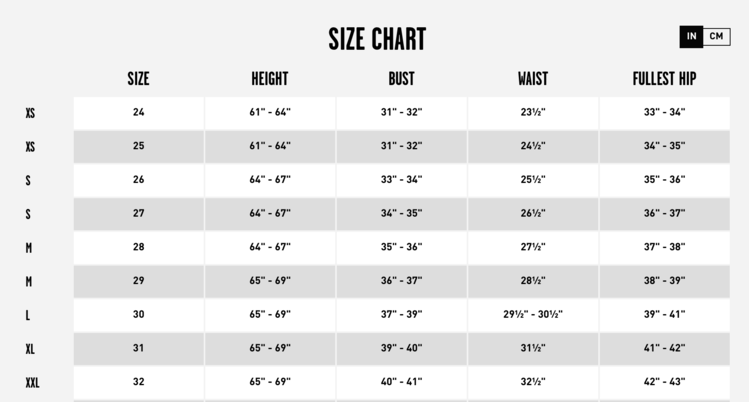
Task: Click hip measurement 42" - 43"
Action: (x=664, y=382)
